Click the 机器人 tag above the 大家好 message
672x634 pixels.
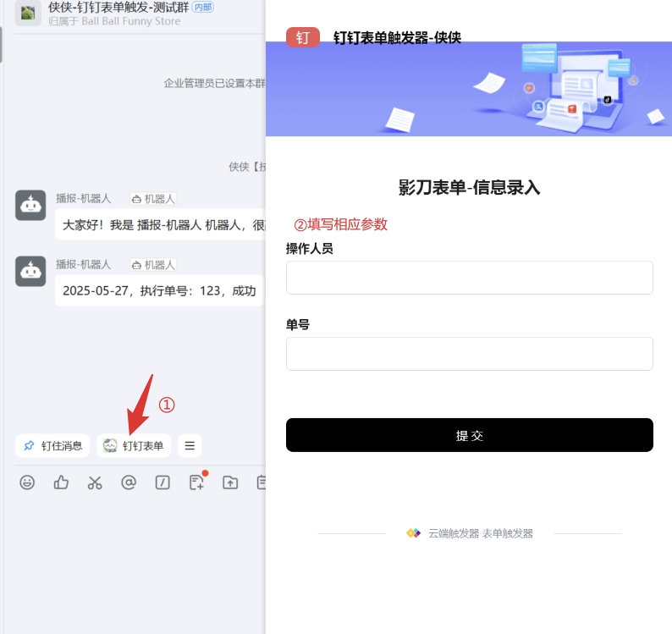coord(153,199)
